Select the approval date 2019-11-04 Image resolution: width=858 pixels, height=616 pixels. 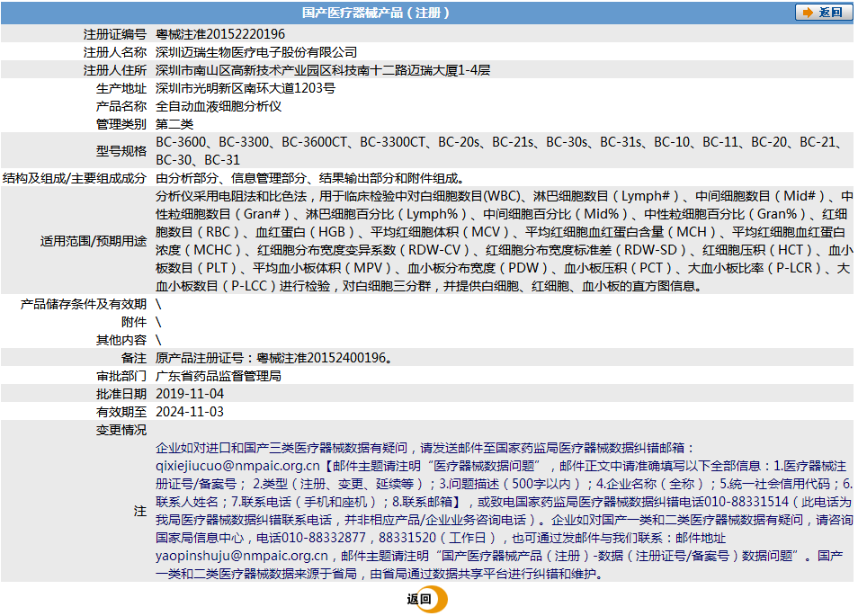[190, 394]
